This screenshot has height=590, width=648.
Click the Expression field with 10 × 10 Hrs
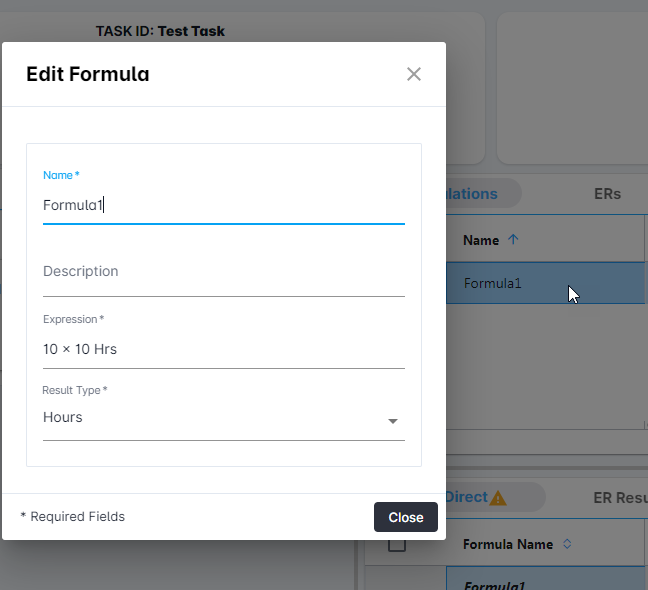pyautogui.click(x=224, y=350)
